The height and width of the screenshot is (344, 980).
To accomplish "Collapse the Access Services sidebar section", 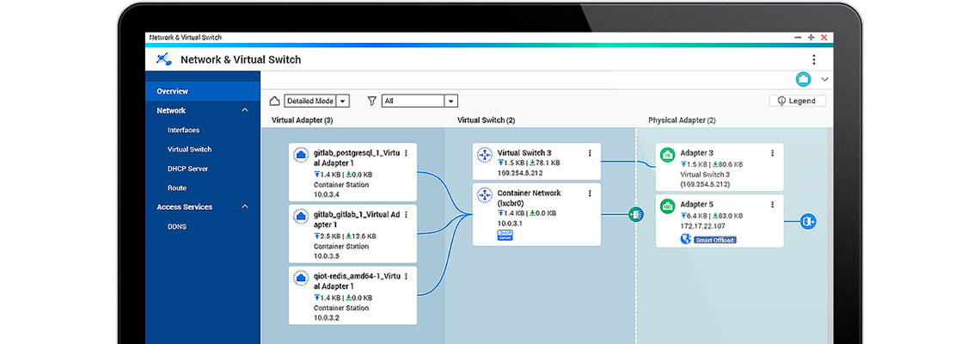I will click(x=245, y=207).
